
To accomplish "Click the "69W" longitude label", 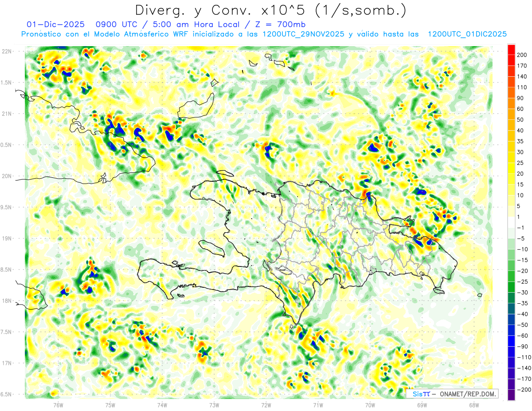I will (422, 405).
